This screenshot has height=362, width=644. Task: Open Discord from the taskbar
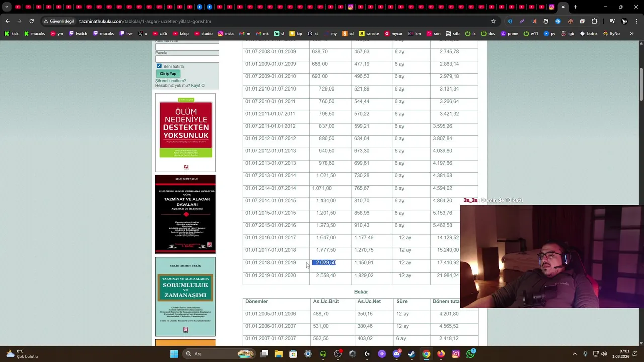pos(396,354)
